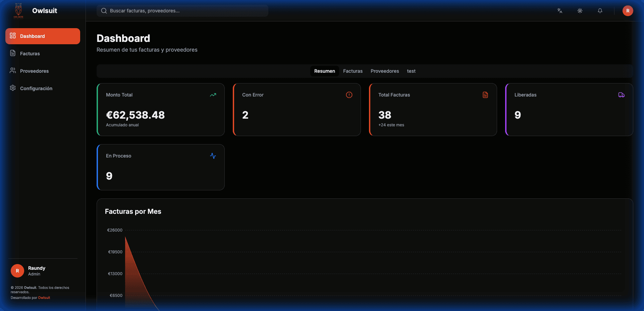Toggle light mode with the sun icon
This screenshot has height=311, width=644.
[580, 11]
